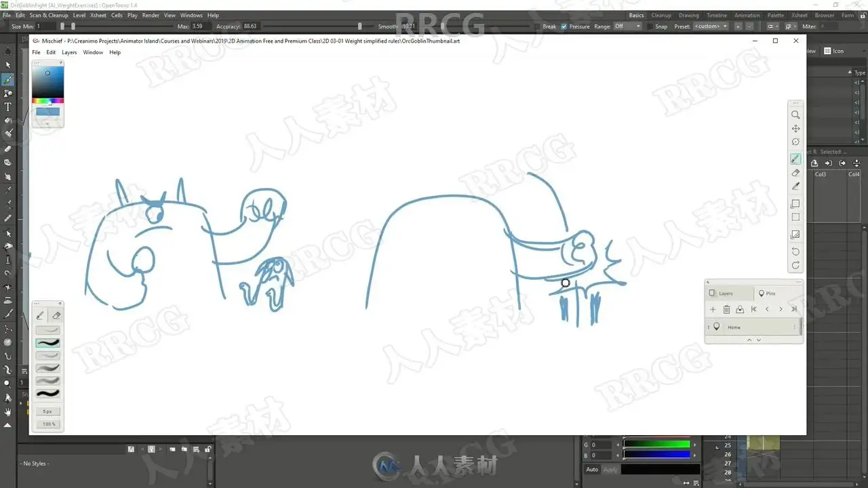Click the Icon view button

click(835, 51)
